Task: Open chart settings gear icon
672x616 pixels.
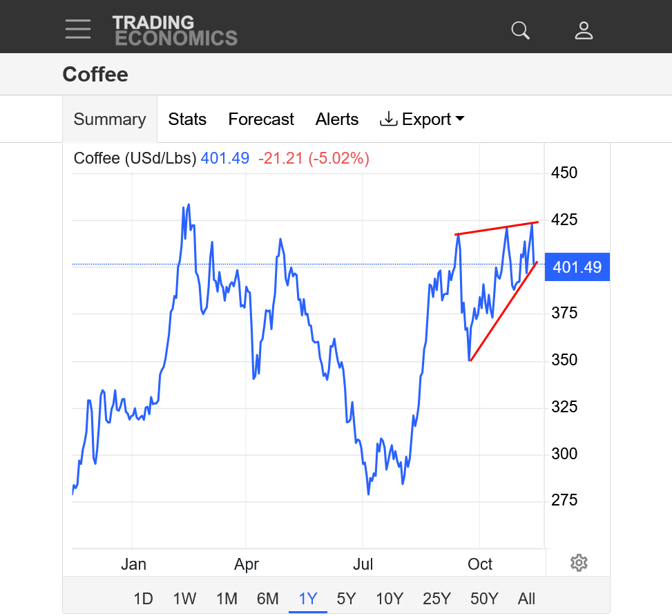Action: click(579, 563)
